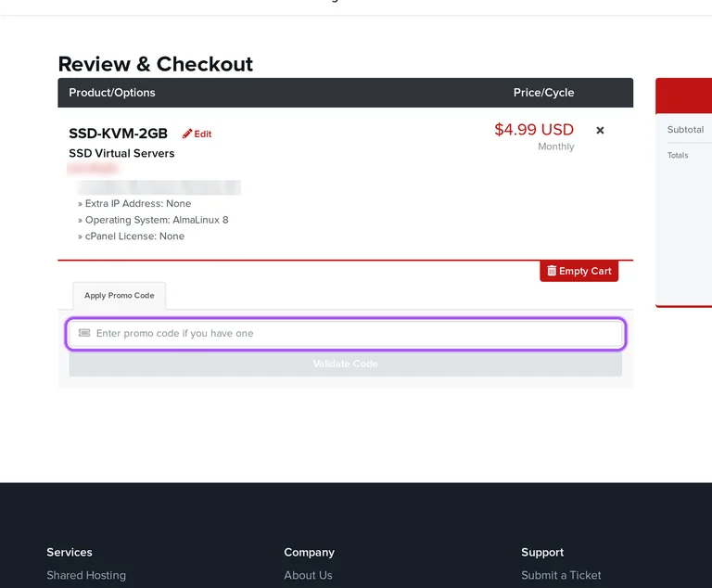Open About Us footer link
712x588 pixels.
click(x=309, y=575)
